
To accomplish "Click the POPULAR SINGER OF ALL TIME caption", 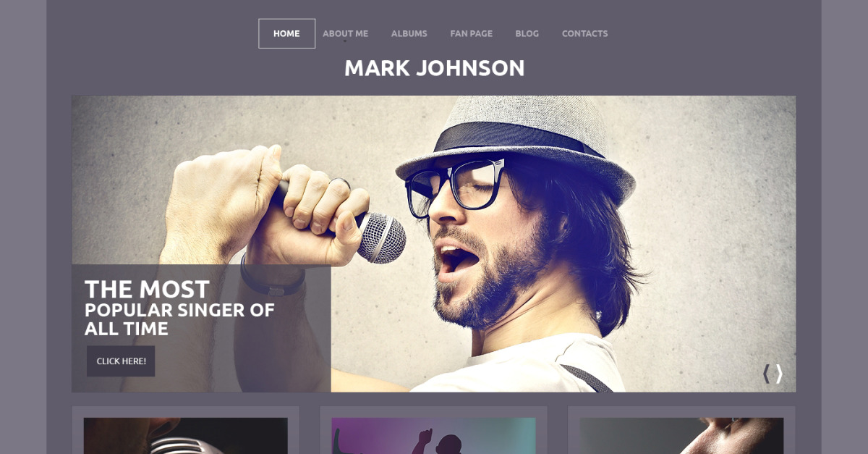I will coord(179,319).
